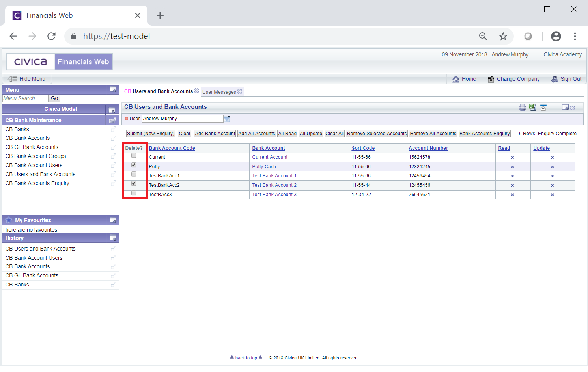Click the My Favourites panel header icon
The height and width of the screenshot is (372, 588).
pyautogui.click(x=113, y=220)
